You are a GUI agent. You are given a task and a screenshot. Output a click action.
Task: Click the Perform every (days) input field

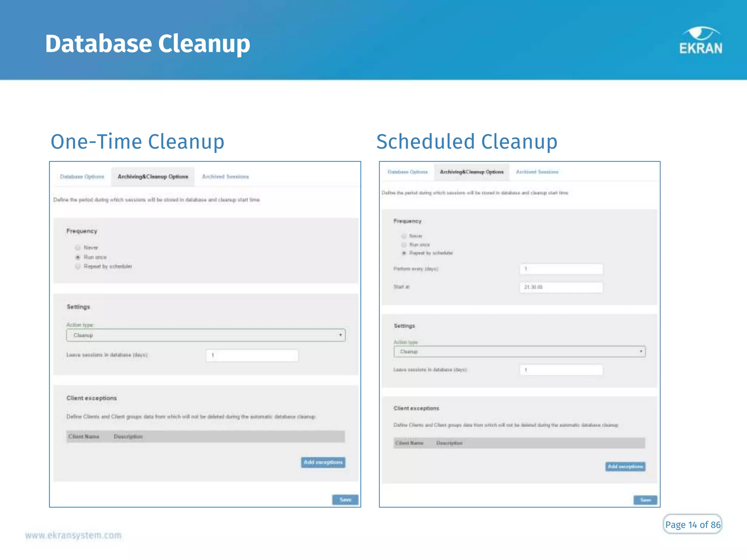561,269
